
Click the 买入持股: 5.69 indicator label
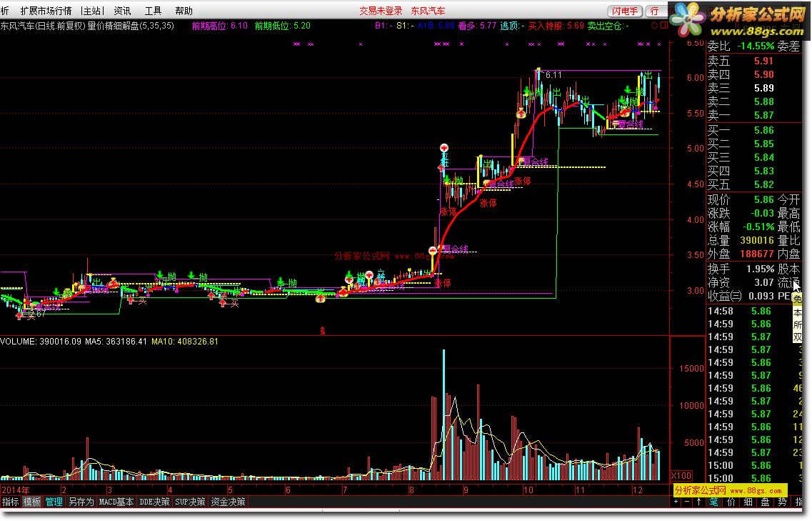click(556, 26)
